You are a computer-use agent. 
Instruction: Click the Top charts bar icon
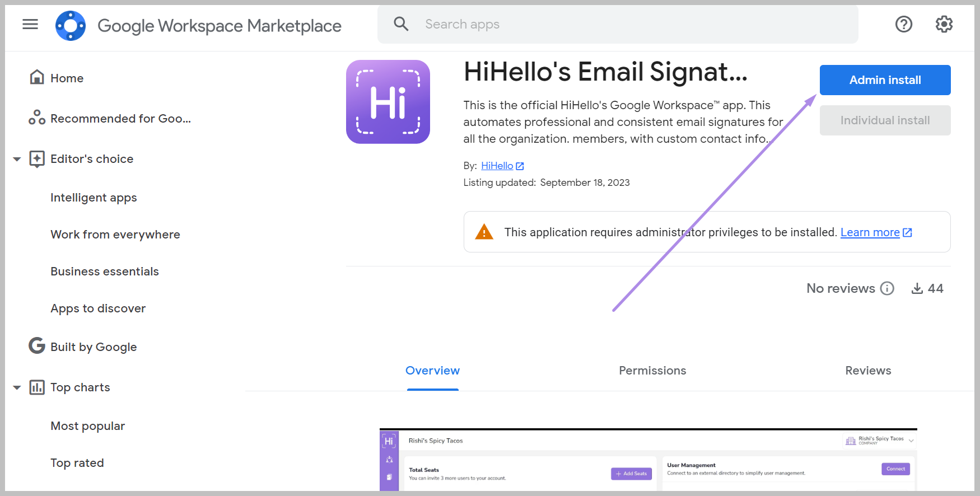click(x=37, y=387)
